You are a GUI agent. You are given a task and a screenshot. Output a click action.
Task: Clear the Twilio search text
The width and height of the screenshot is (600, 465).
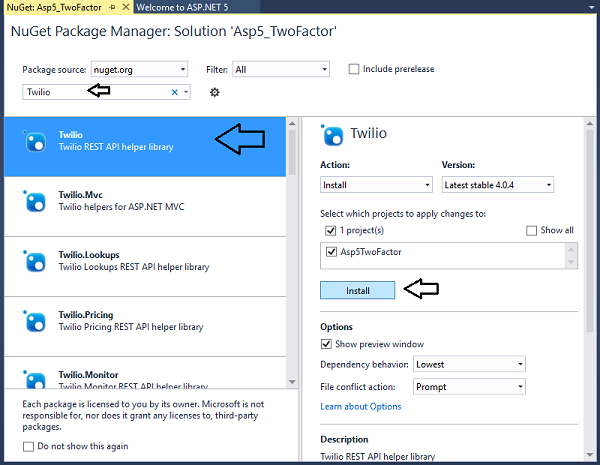tap(174, 92)
